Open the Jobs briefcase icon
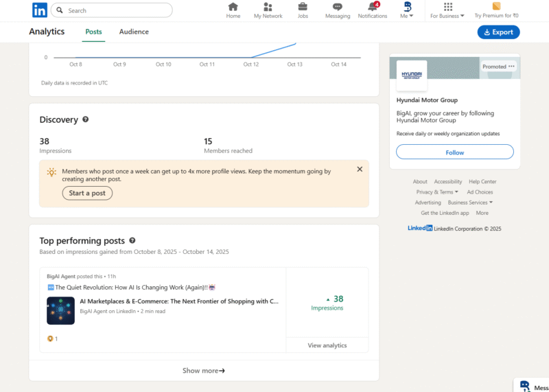Image resolution: width=549 pixels, height=392 pixels. click(303, 7)
